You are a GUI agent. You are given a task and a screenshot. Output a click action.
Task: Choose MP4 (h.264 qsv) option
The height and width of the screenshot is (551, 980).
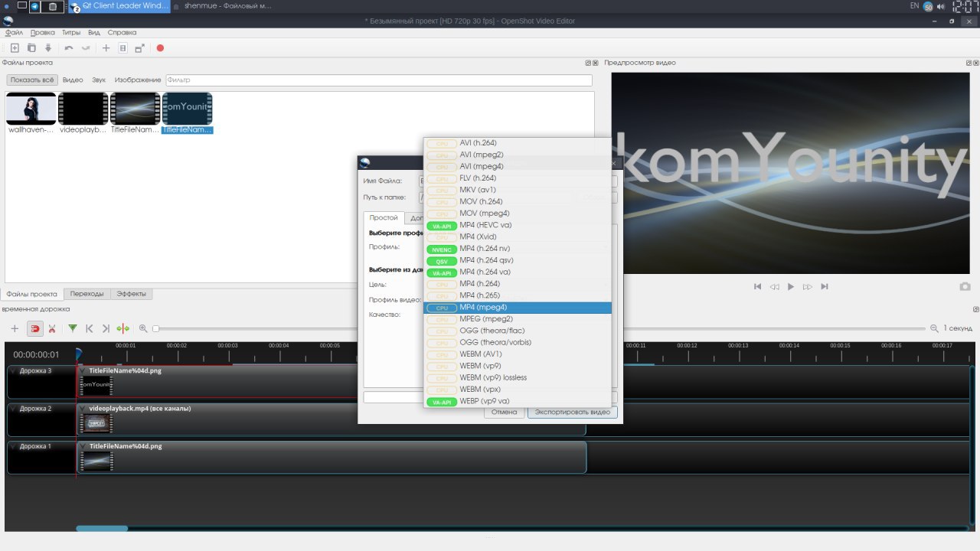[518, 260]
